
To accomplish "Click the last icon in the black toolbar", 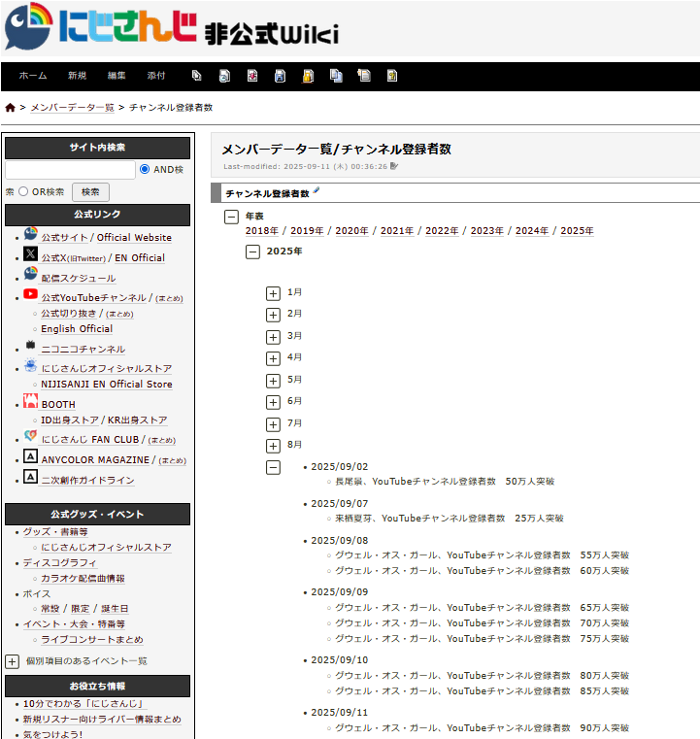I will coord(392,76).
